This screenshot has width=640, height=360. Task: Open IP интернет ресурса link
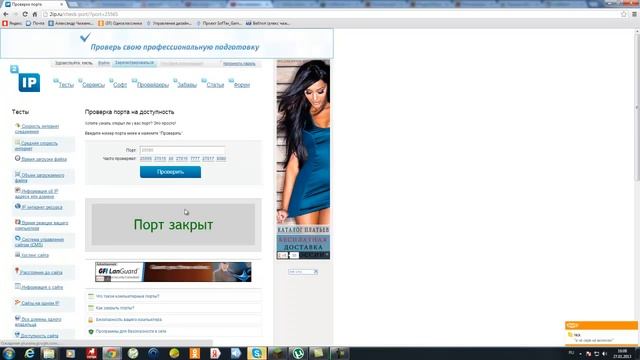click(42, 207)
